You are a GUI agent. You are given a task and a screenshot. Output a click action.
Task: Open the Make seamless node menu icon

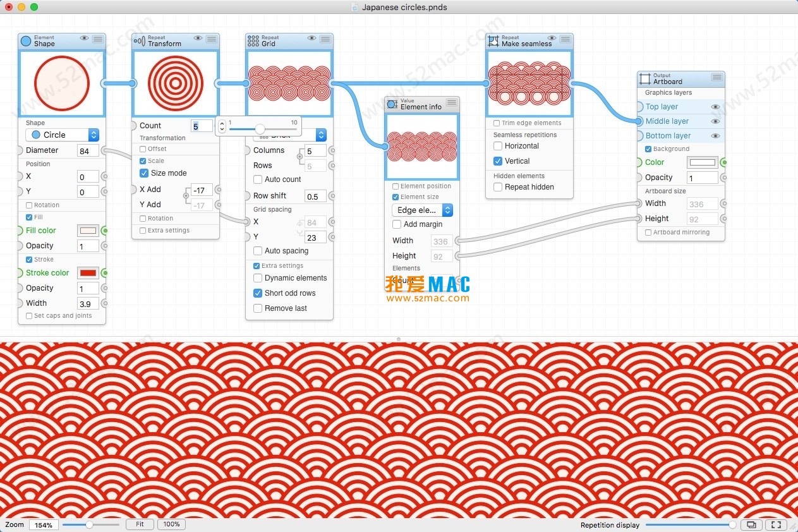(x=565, y=39)
